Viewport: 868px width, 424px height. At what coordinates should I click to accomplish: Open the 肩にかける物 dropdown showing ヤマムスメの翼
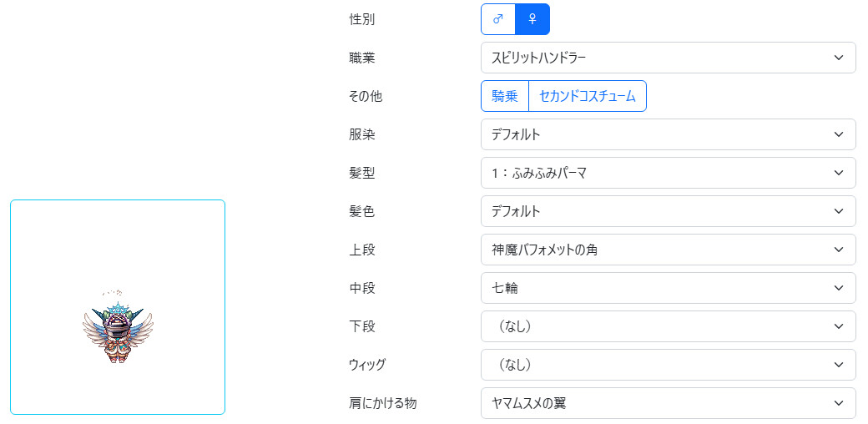click(x=669, y=403)
